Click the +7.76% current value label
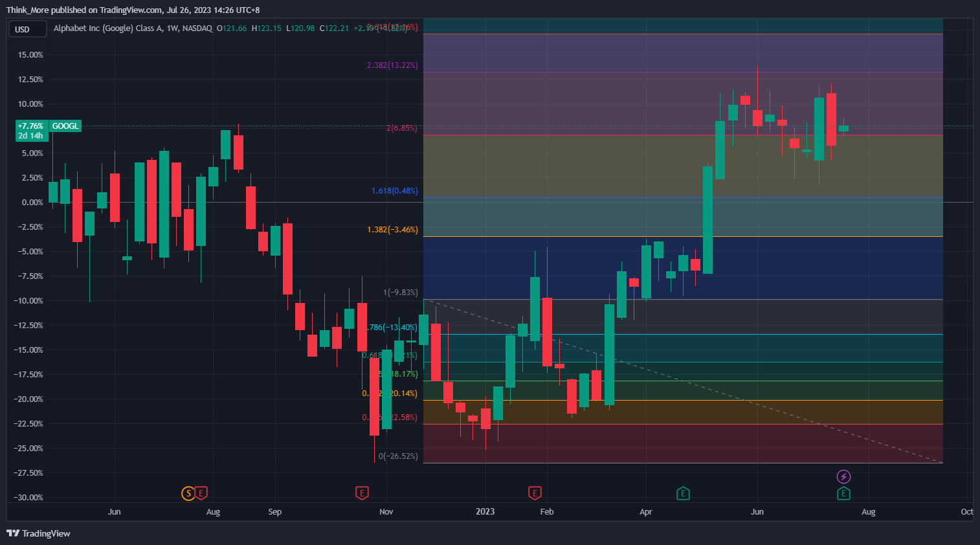This screenshot has width=980, height=545. [31, 126]
